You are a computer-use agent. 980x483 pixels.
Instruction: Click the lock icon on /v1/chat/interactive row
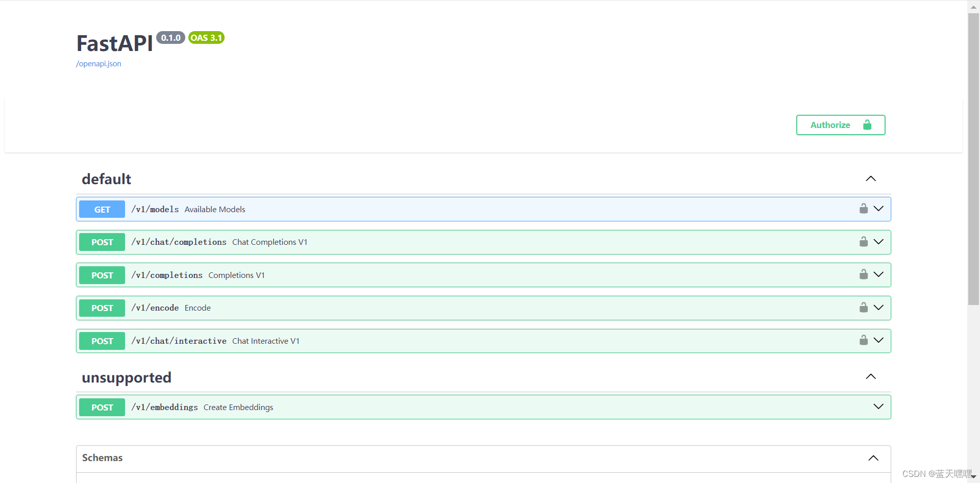[863, 340]
